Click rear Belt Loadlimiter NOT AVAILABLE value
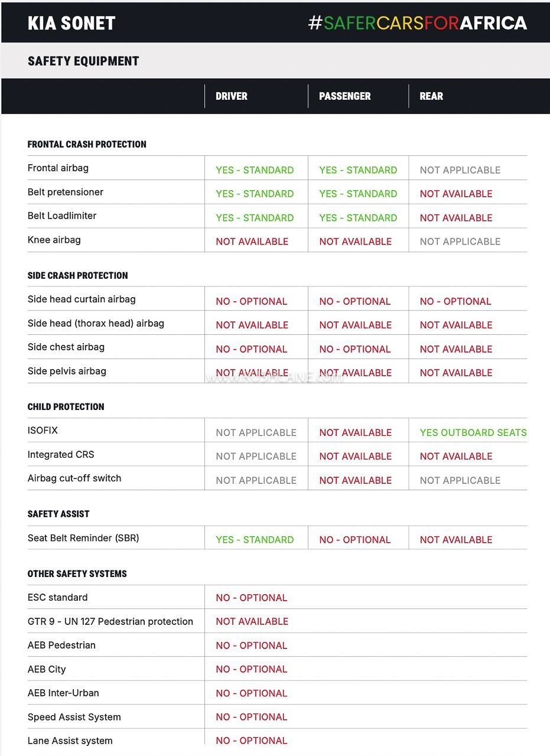This screenshot has width=550, height=756. pos(456,218)
